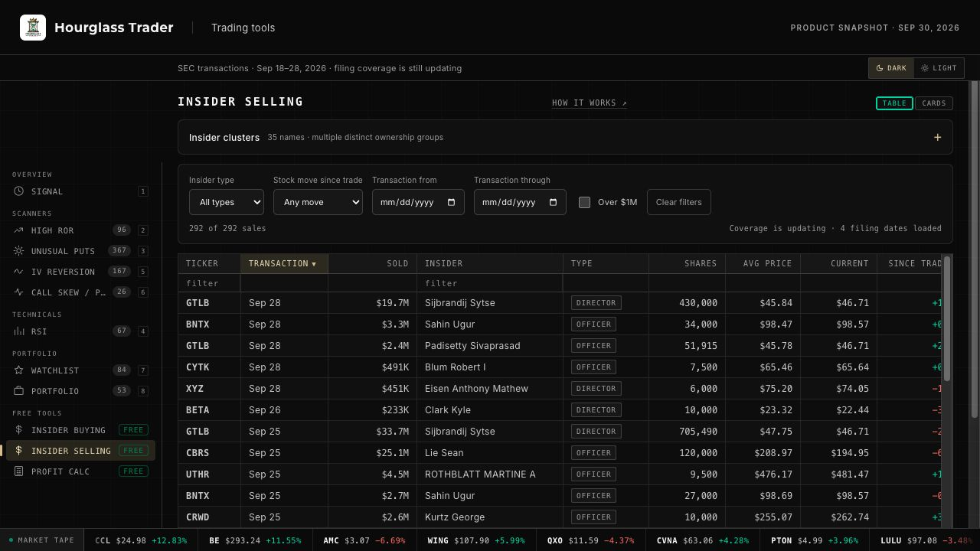Open the Profit Calc free tool
This screenshot has height=551, width=980.
pos(80,471)
